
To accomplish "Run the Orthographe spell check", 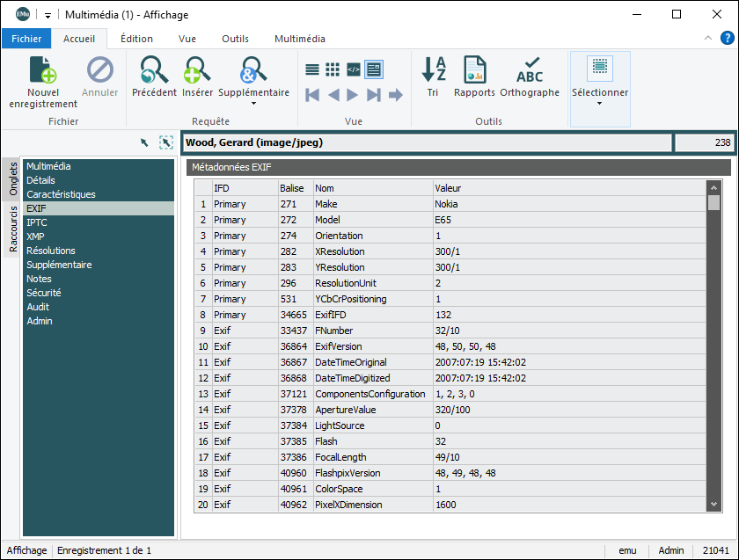I will 530,70.
